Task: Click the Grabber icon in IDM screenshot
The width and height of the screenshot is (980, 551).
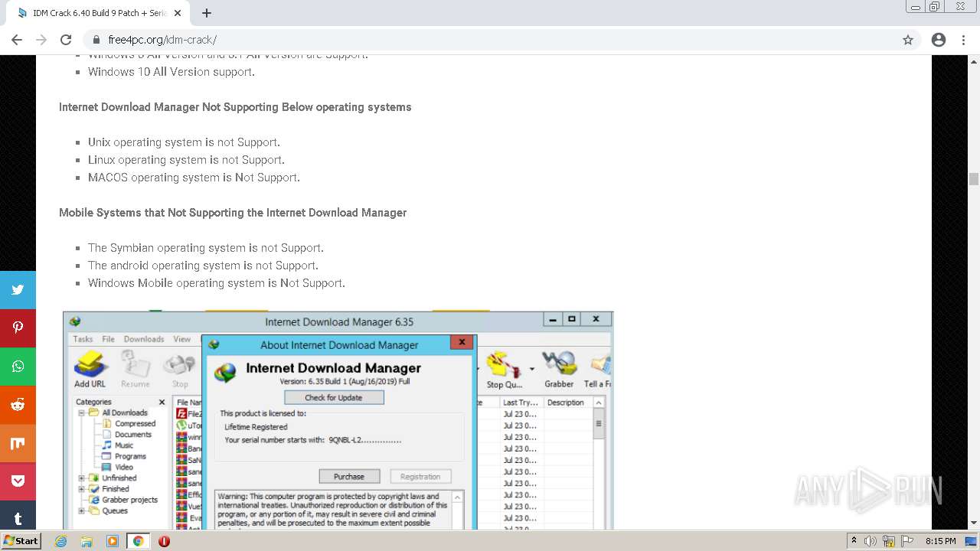Action: (x=559, y=370)
